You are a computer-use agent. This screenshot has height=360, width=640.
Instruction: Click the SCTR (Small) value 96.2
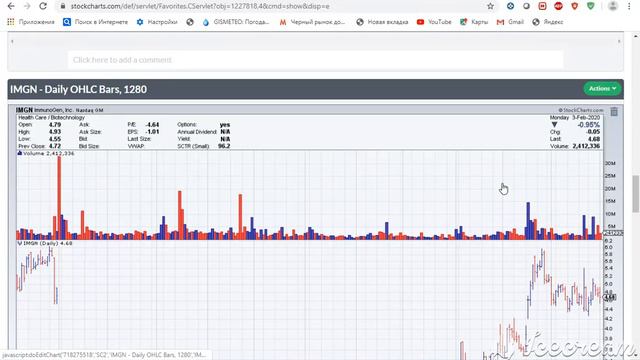tap(224, 146)
